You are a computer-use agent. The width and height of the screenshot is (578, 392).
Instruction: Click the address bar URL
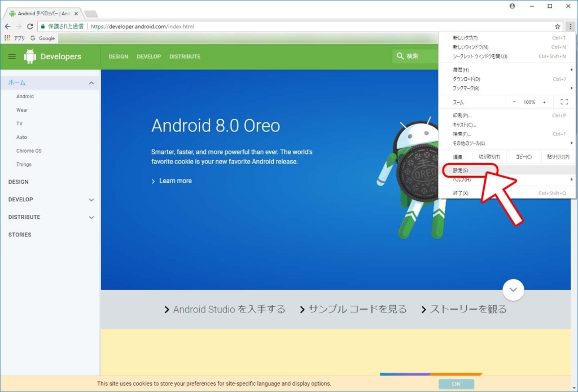pyautogui.click(x=142, y=27)
